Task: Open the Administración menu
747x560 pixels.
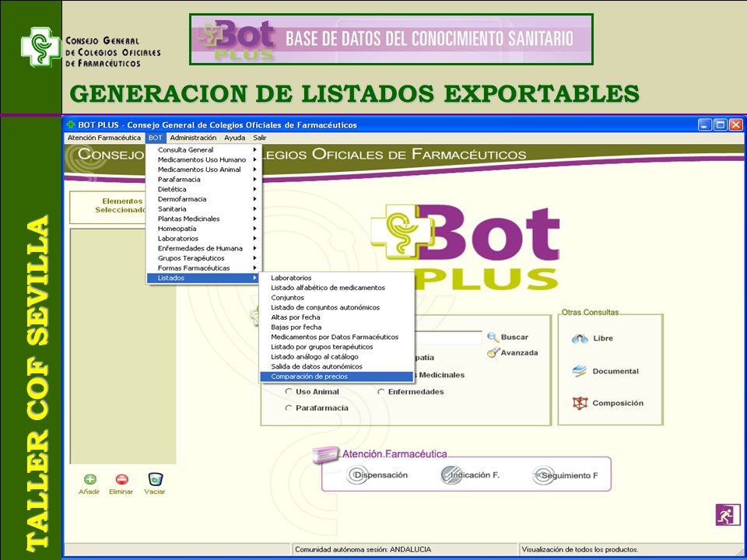Action: [x=193, y=138]
